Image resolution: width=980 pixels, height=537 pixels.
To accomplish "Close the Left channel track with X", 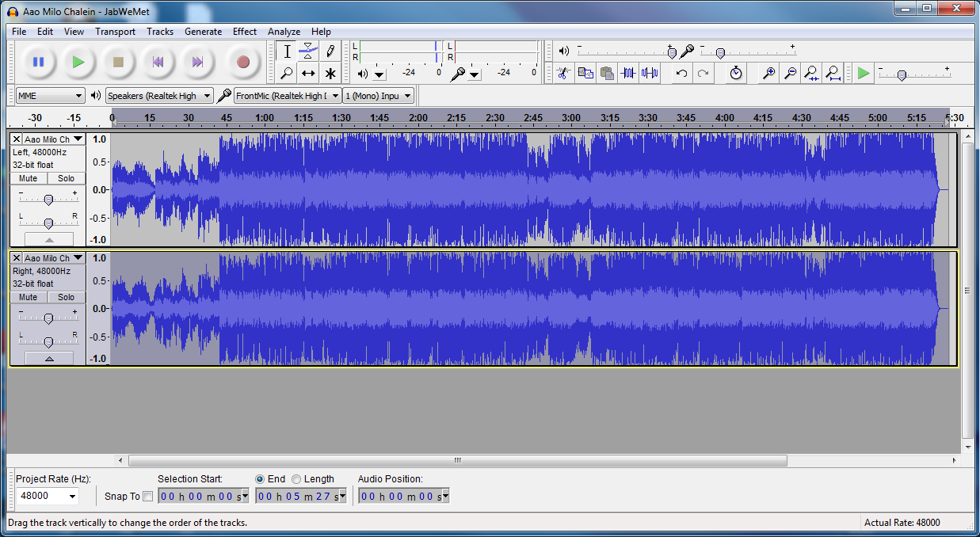I will [x=17, y=139].
